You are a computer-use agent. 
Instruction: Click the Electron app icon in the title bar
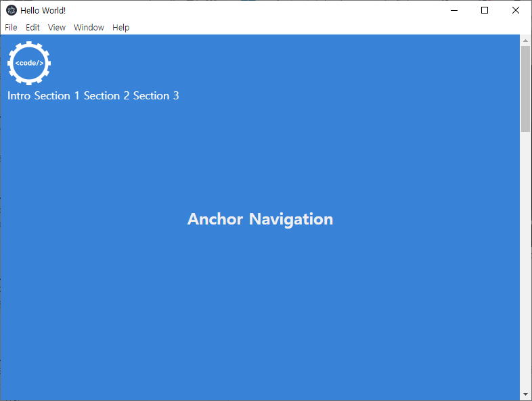[12, 11]
